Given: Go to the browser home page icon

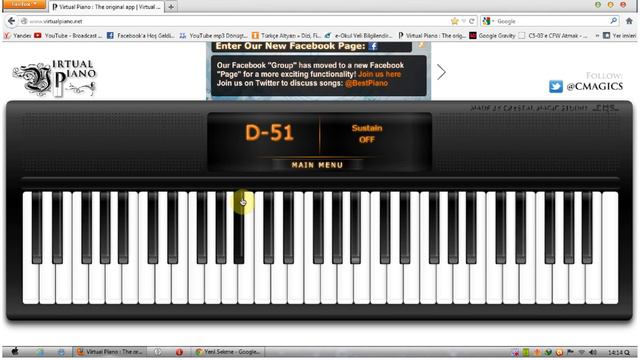Looking at the screenshot, I should 629,21.
